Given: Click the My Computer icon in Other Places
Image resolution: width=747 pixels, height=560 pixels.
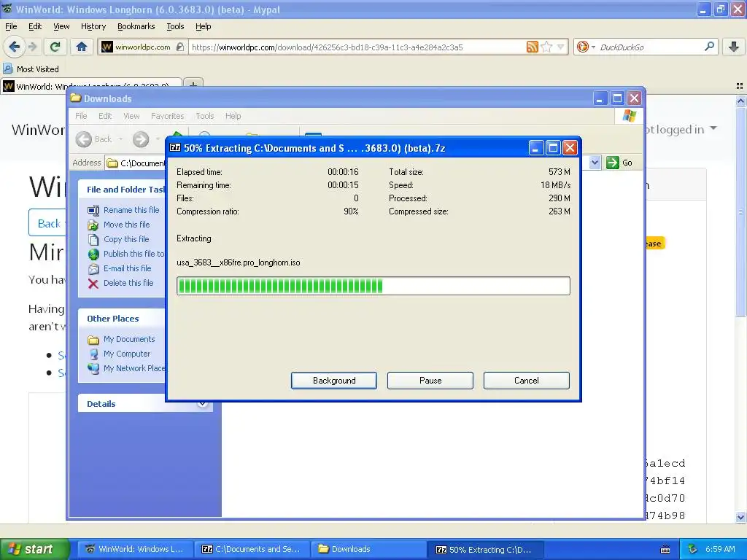Looking at the screenshot, I should point(93,354).
